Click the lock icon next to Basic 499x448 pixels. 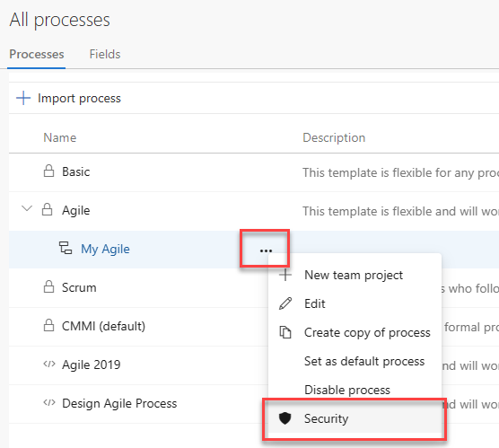(x=48, y=171)
